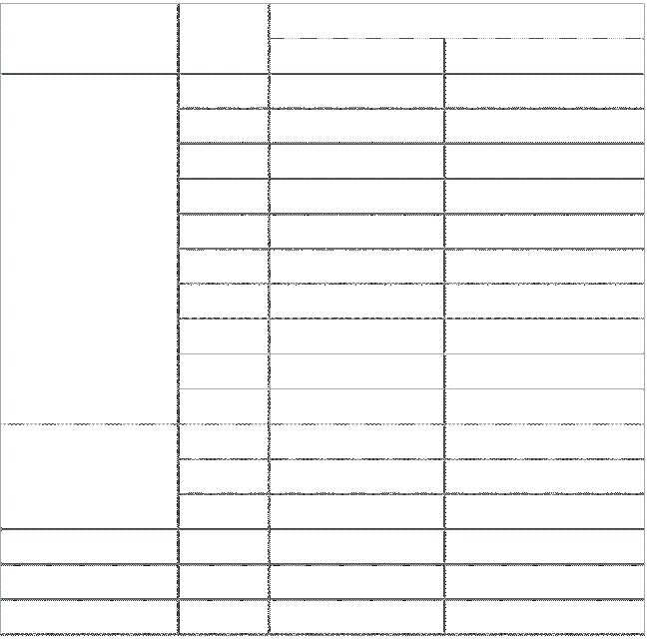
Task: Click the bottom row's first column cell
Action: pos(89,616)
